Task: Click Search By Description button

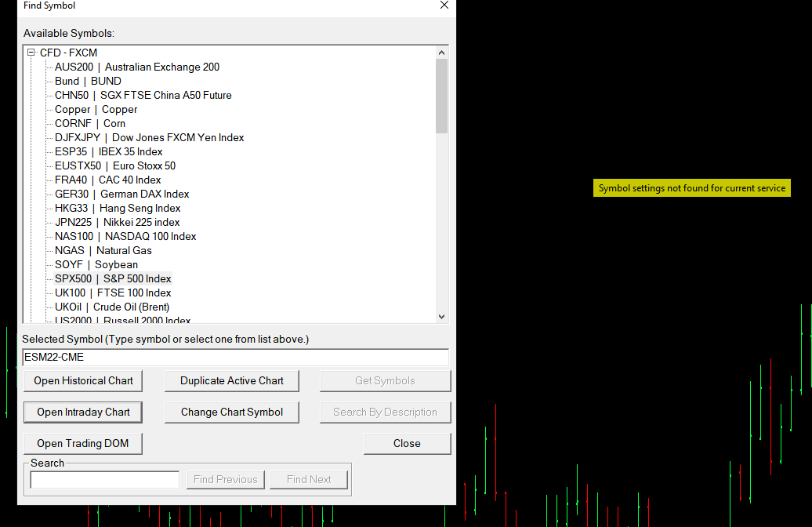Action: click(x=386, y=413)
